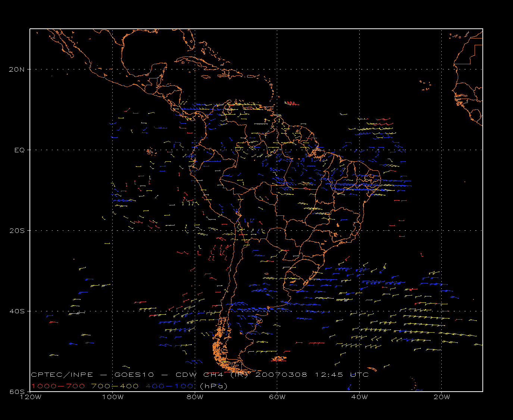Image resolution: width=513 pixels, height=420 pixels.
Task: Click the 20070308 date stamp
Action: 281,375
